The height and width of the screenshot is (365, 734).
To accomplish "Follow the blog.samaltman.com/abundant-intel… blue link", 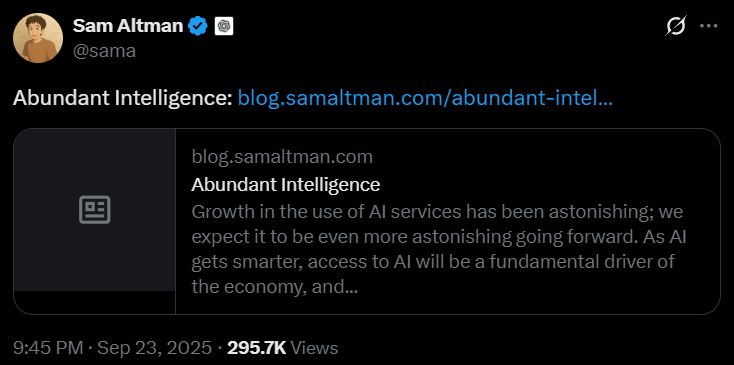I will [x=425, y=98].
